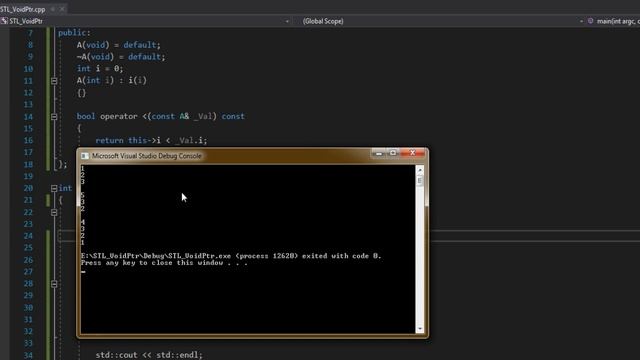This screenshot has height=360, width=640.
Task: Click the project icon beside STL_VoidPtr
Action: point(4,21)
